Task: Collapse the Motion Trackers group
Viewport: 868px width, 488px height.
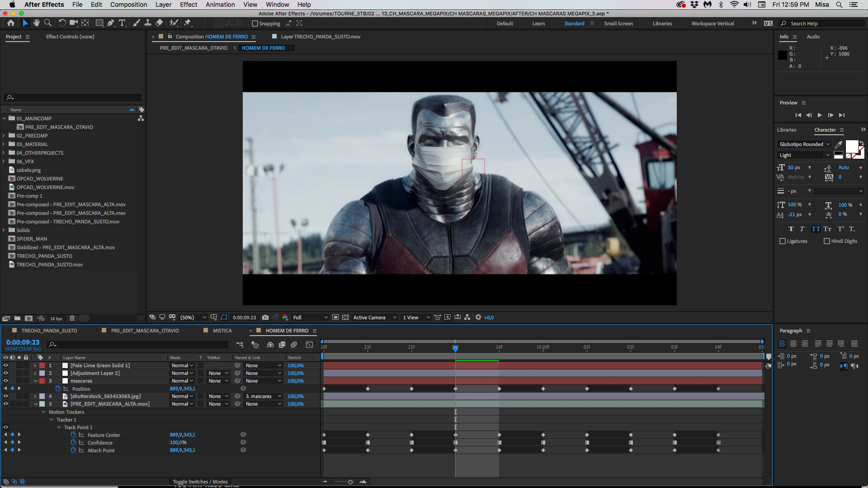Action: coord(44,412)
